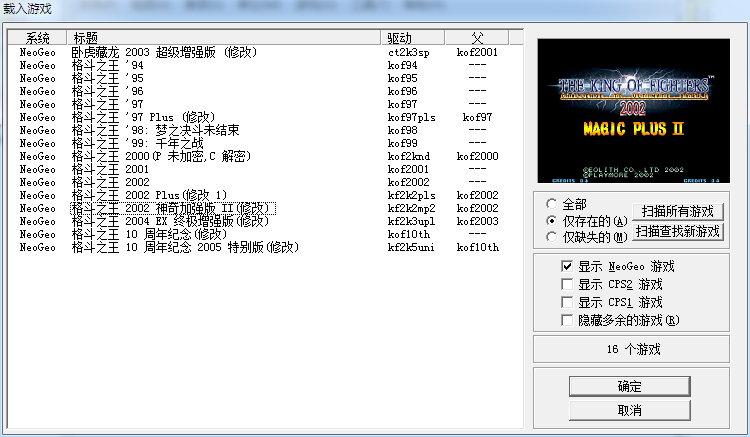Uncheck 显示 NeoGeo 游戏 checkbox

click(567, 267)
